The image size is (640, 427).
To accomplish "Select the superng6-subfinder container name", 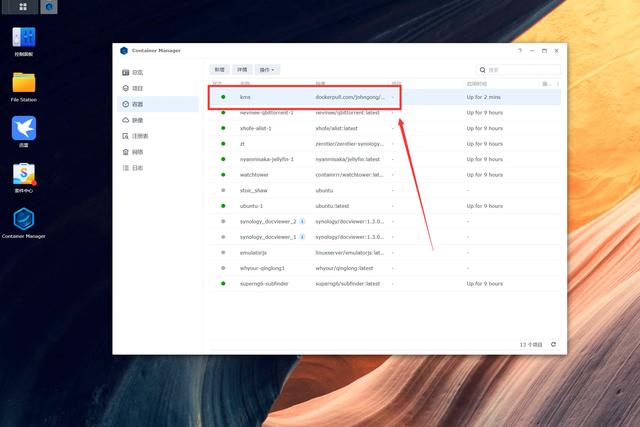I will [264, 284].
